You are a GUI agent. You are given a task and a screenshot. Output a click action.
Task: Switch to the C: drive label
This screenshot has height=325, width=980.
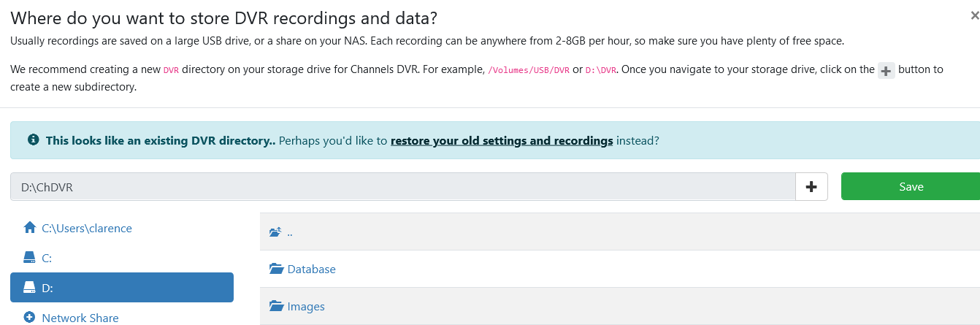pos(47,258)
